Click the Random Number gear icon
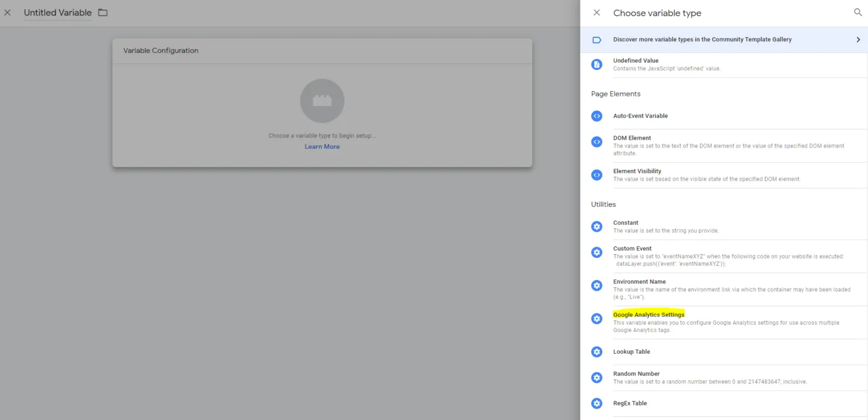The image size is (868, 420). [x=597, y=377]
